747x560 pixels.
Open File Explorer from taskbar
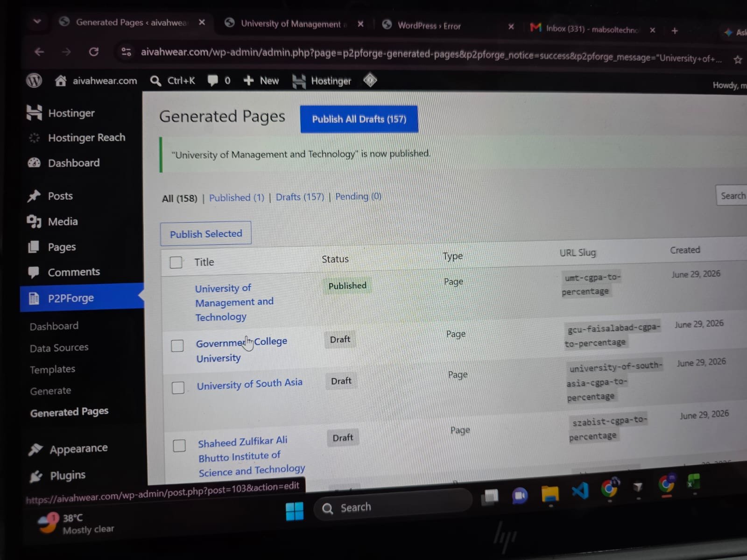550,494
